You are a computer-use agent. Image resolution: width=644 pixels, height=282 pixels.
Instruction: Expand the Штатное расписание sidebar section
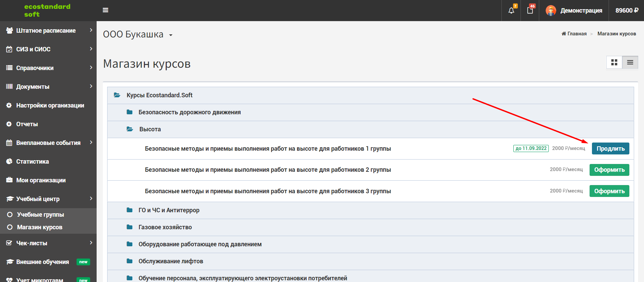click(x=48, y=31)
